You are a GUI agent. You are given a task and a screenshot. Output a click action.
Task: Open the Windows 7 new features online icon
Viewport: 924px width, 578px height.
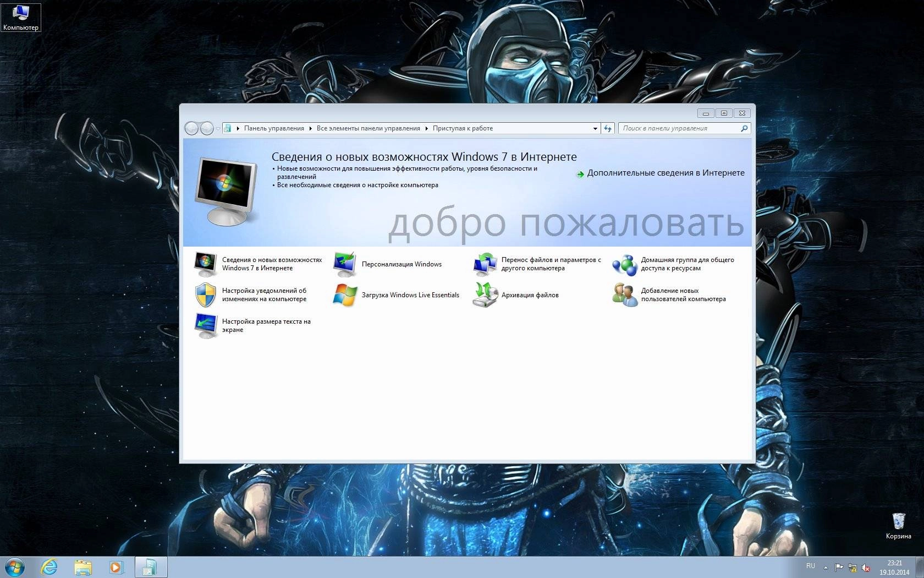tap(206, 264)
